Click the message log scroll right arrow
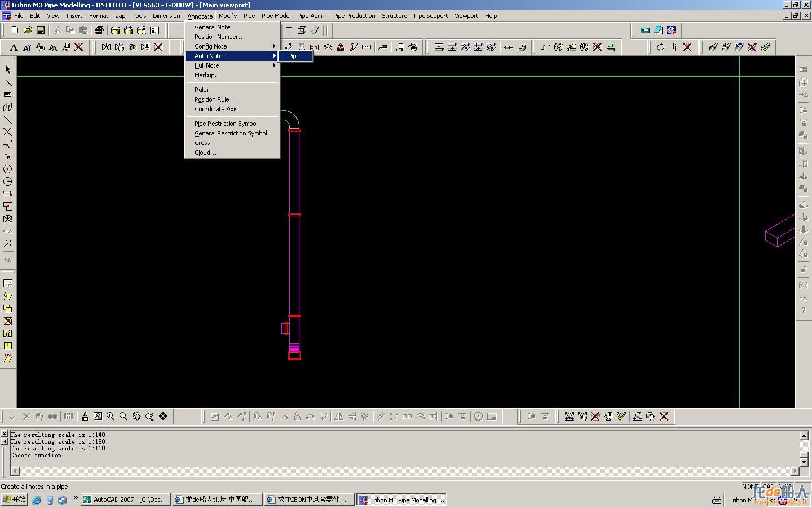This screenshot has width=812, height=508. tap(795, 471)
